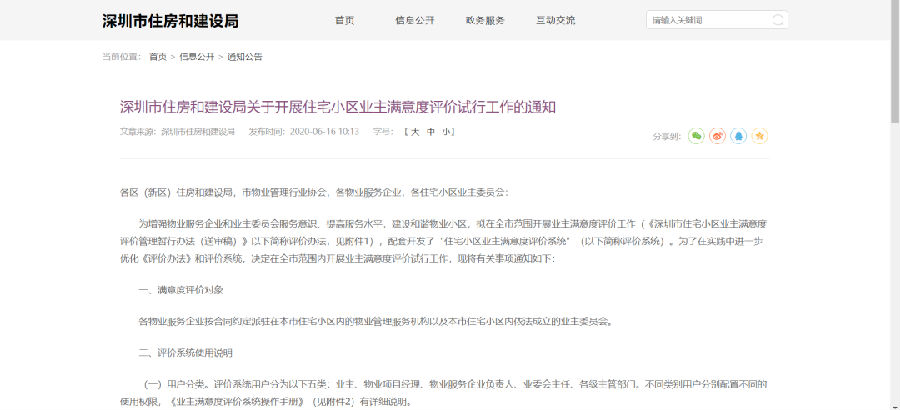Click the 深圳市住房和建设局 site logo

coord(170,20)
